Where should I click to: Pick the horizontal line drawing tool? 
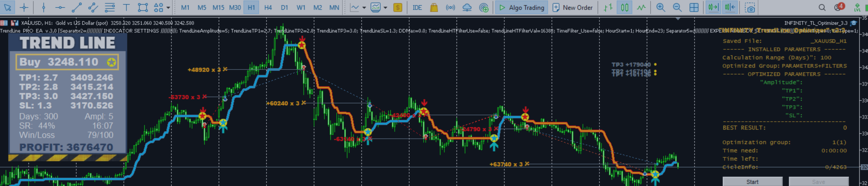(x=60, y=8)
